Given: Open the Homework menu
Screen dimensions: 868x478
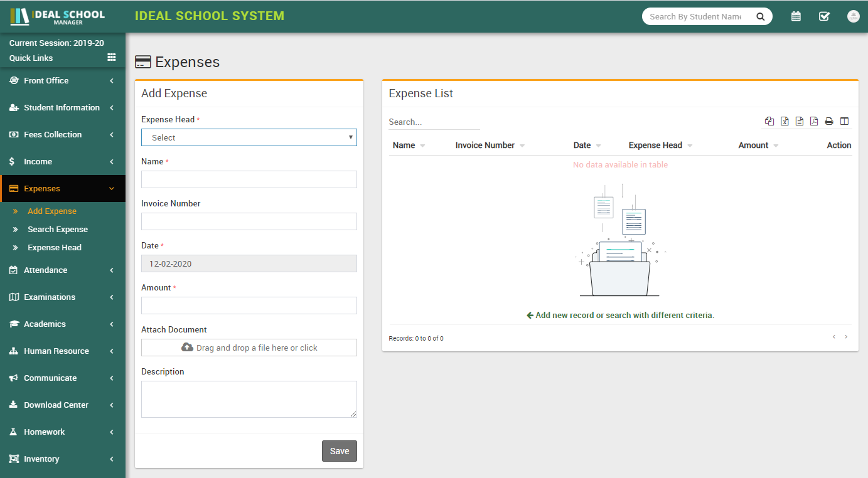Looking at the screenshot, I should [63, 432].
